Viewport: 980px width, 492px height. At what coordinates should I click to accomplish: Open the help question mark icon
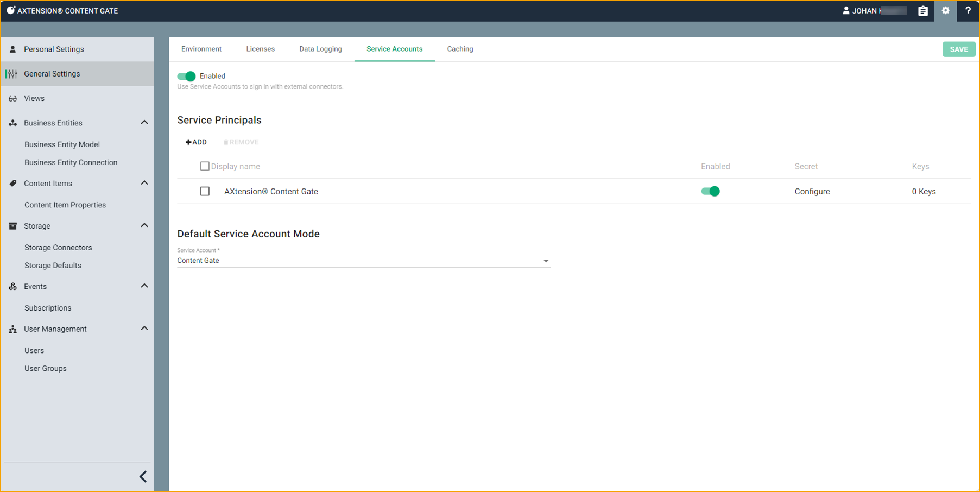point(968,10)
